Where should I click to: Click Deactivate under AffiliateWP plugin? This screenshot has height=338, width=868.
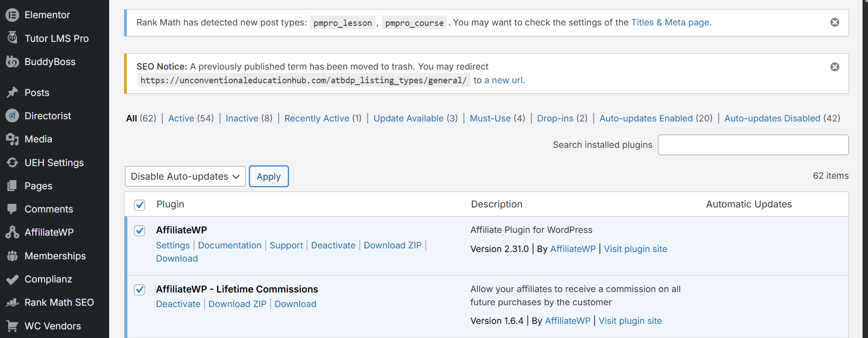coord(333,245)
